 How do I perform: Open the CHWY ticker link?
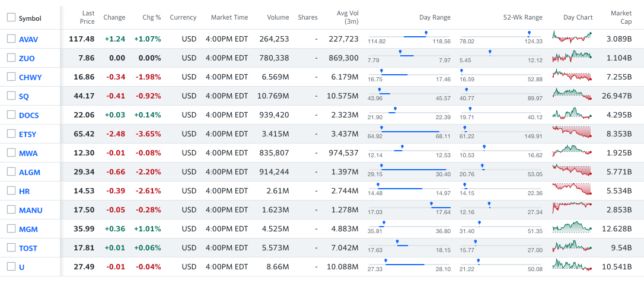30,77
